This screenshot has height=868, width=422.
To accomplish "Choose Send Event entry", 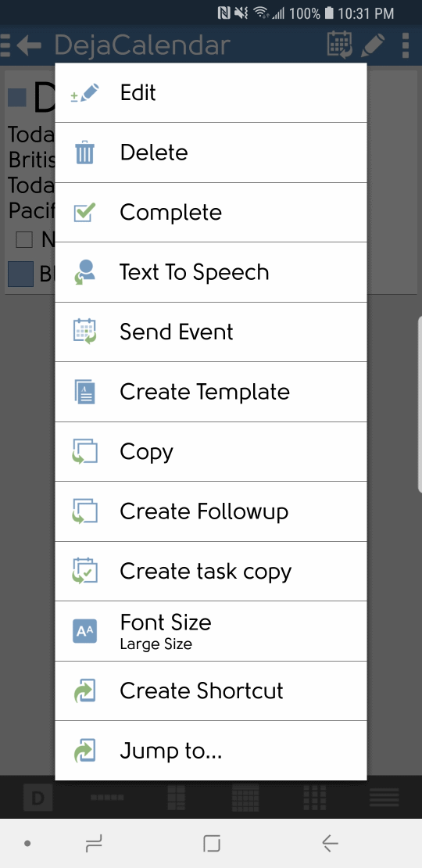I will tap(211, 332).
